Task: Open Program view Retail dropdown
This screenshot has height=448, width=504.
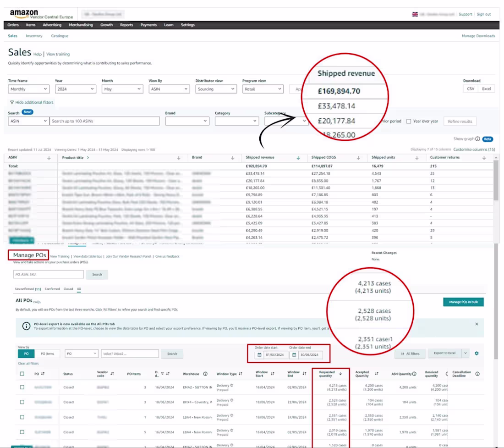Action: 263,89
